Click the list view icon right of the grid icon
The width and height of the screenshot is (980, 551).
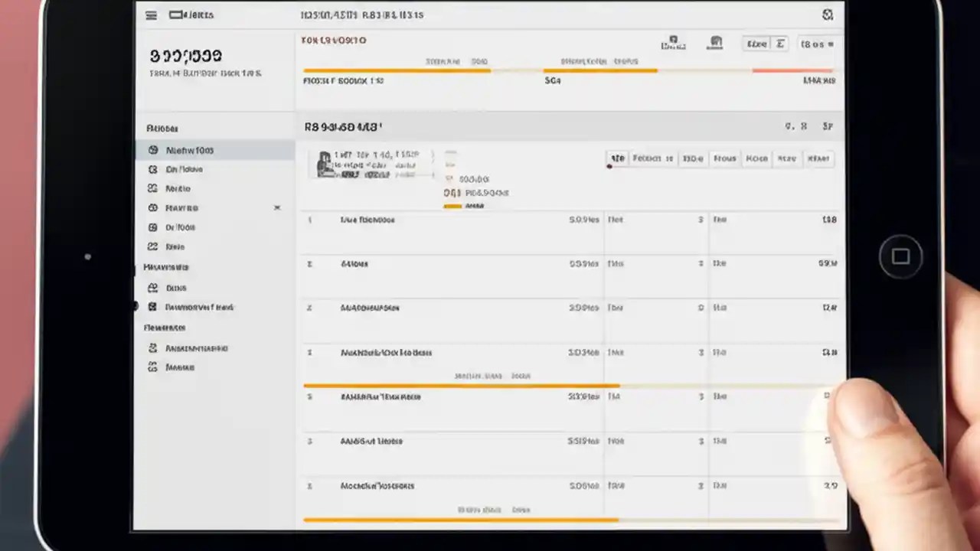click(x=803, y=126)
